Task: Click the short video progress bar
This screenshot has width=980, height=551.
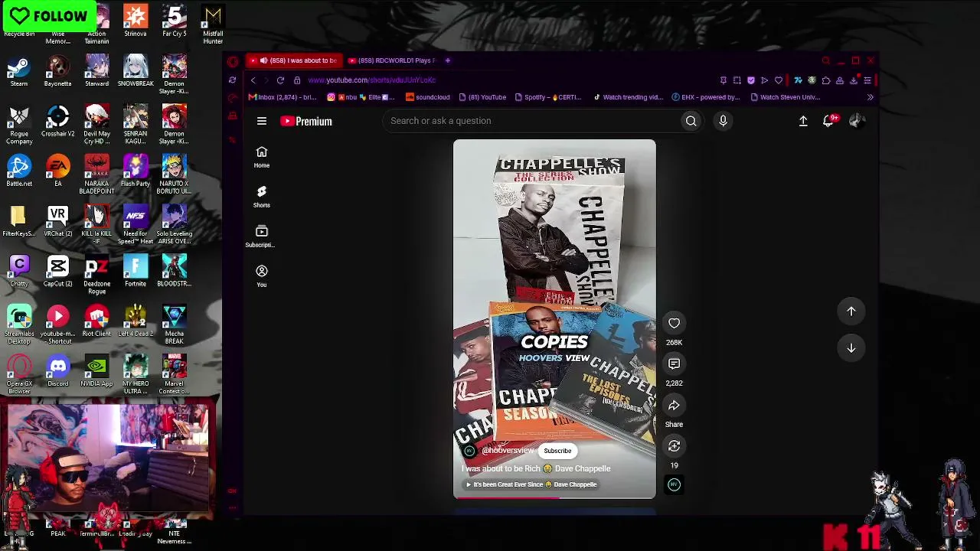Action: 554,497
